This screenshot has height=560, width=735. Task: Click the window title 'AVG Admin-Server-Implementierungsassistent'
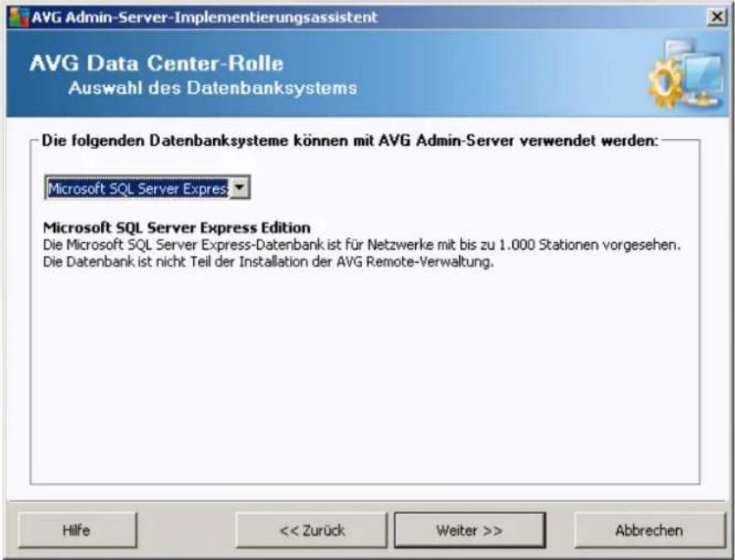point(205,17)
